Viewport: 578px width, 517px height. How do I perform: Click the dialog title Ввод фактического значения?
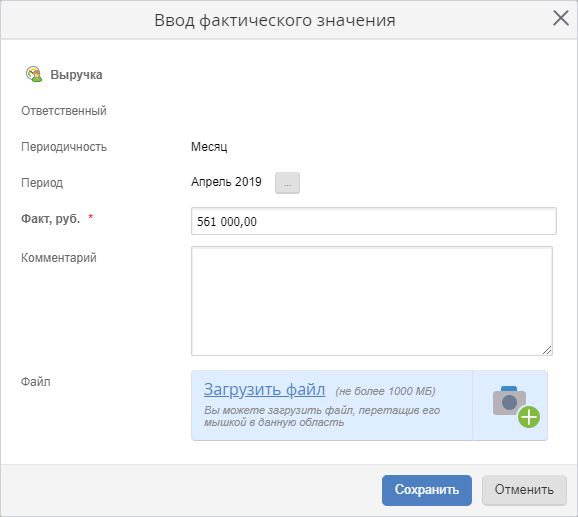tap(275, 20)
